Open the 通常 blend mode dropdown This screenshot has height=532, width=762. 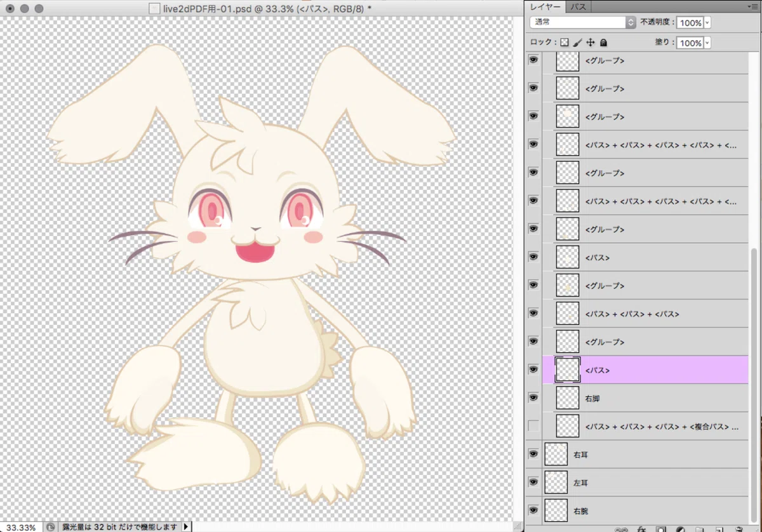[x=582, y=22]
